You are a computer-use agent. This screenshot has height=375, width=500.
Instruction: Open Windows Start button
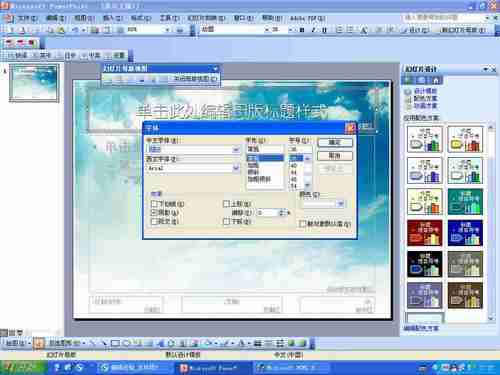tap(22, 368)
